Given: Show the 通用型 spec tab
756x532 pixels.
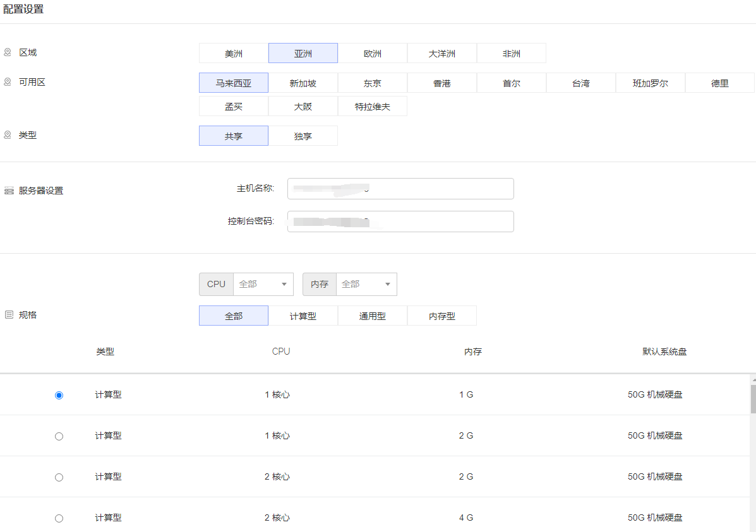Looking at the screenshot, I should [373, 316].
